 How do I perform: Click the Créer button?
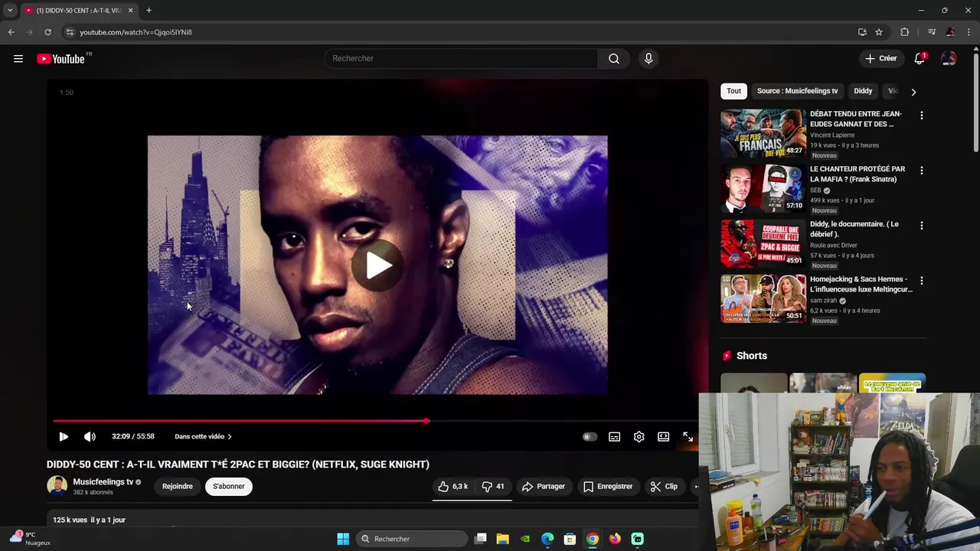coord(881,59)
